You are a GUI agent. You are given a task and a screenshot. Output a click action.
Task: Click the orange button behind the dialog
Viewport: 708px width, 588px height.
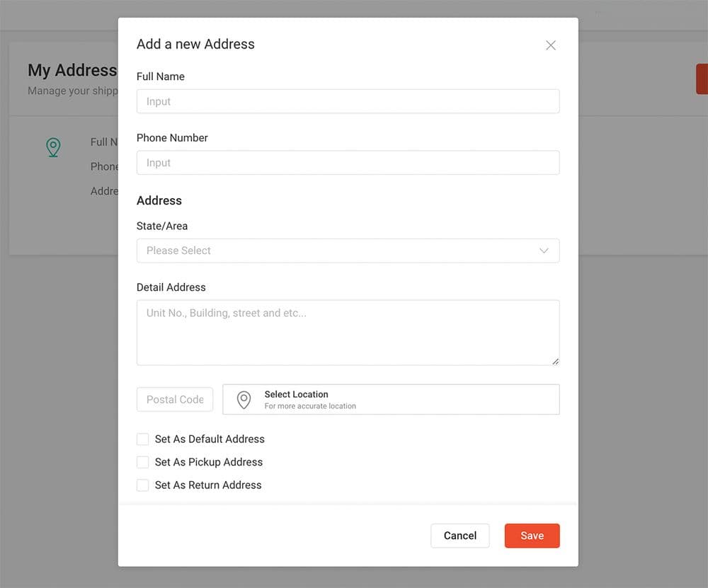(702, 79)
